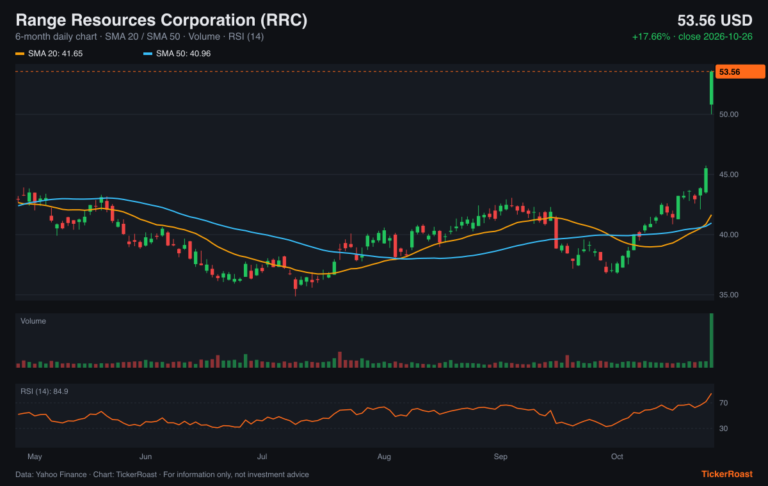Click the May month axis label
The height and width of the screenshot is (486, 768).
click(x=35, y=457)
